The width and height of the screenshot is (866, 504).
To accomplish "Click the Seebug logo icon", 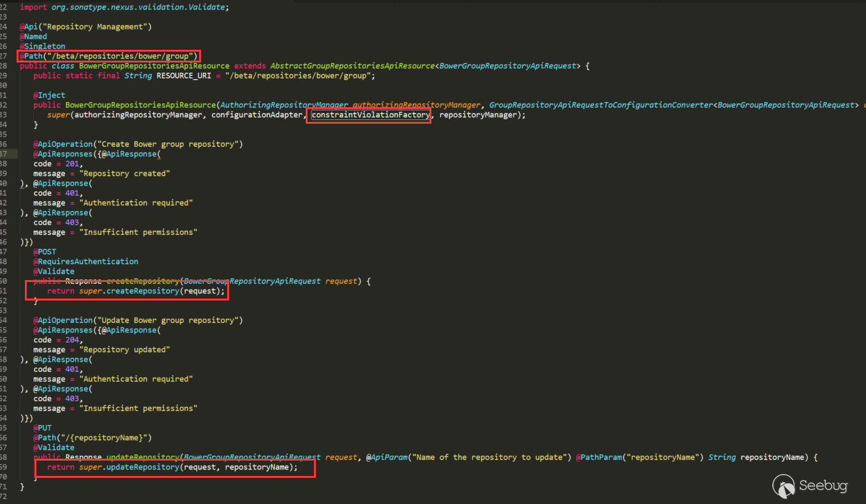I will coord(784,486).
